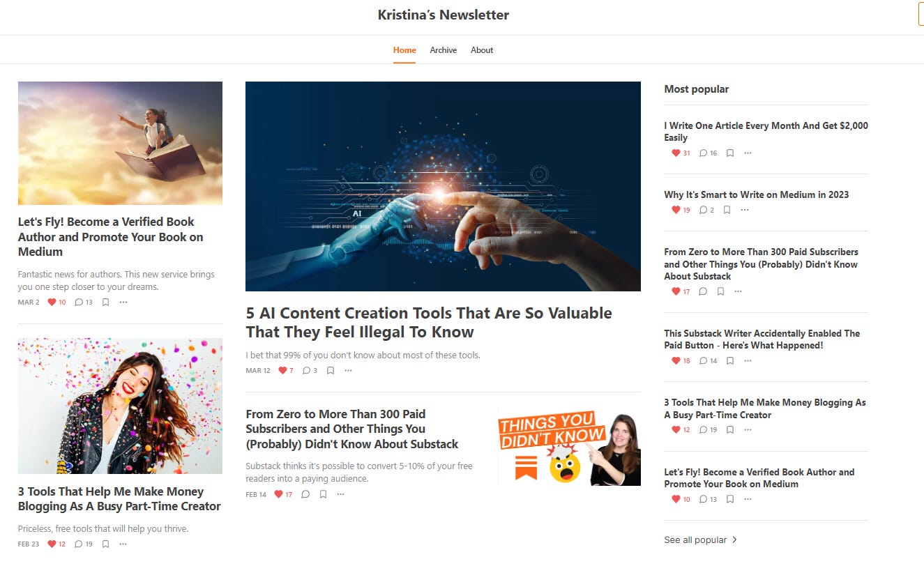Like popular article about $2,000 monthly

681,153
